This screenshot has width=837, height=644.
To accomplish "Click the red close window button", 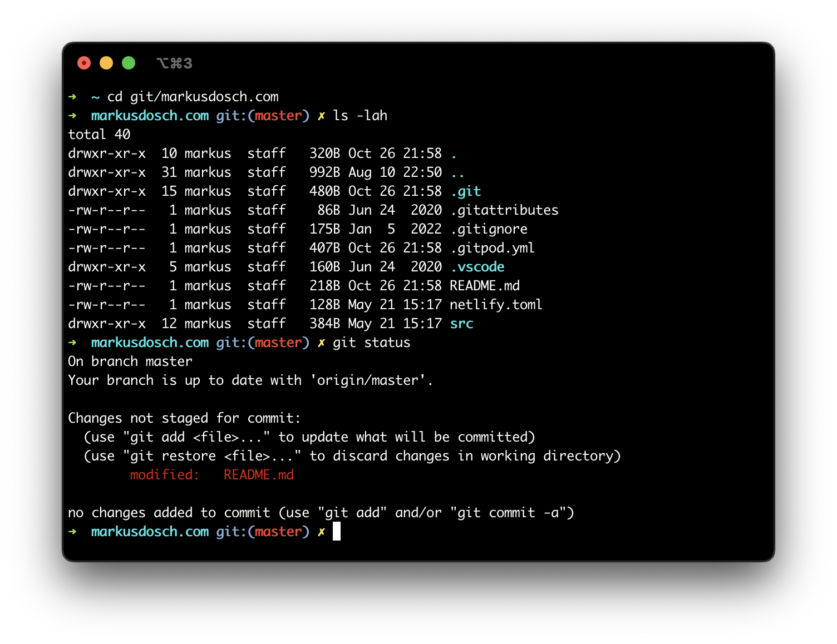I will 84,63.
